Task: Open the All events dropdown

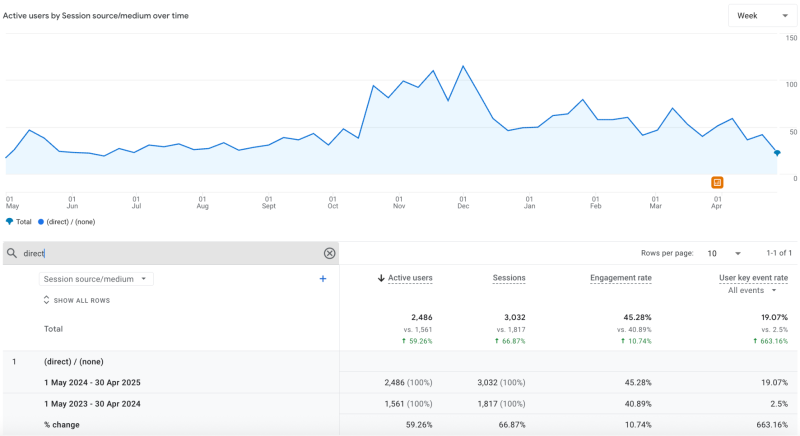Action: (752, 290)
